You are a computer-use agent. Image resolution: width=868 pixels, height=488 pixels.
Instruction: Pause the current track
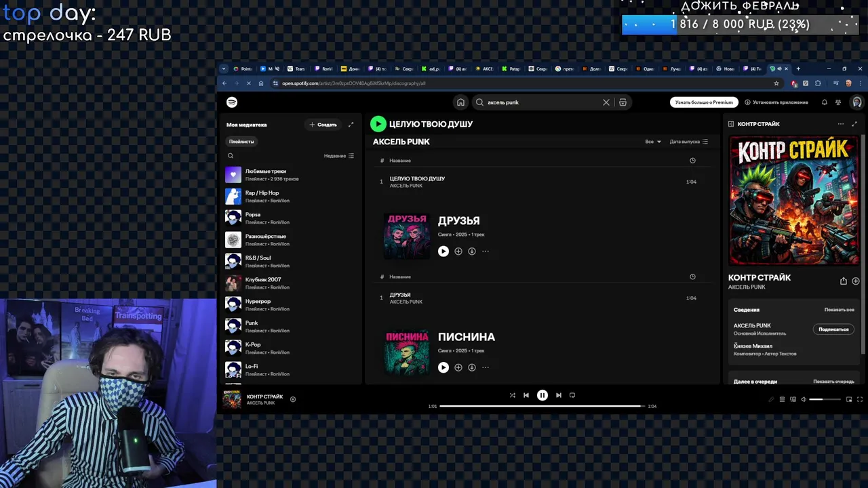tap(542, 395)
